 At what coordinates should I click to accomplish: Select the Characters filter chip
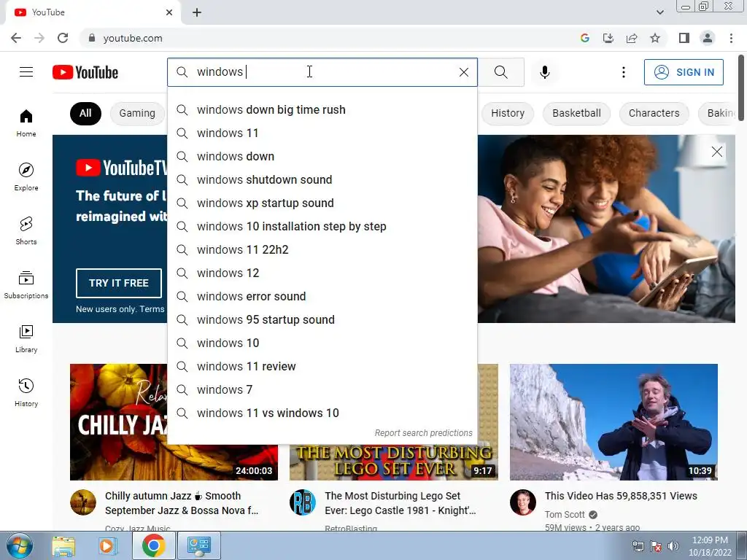coord(654,113)
